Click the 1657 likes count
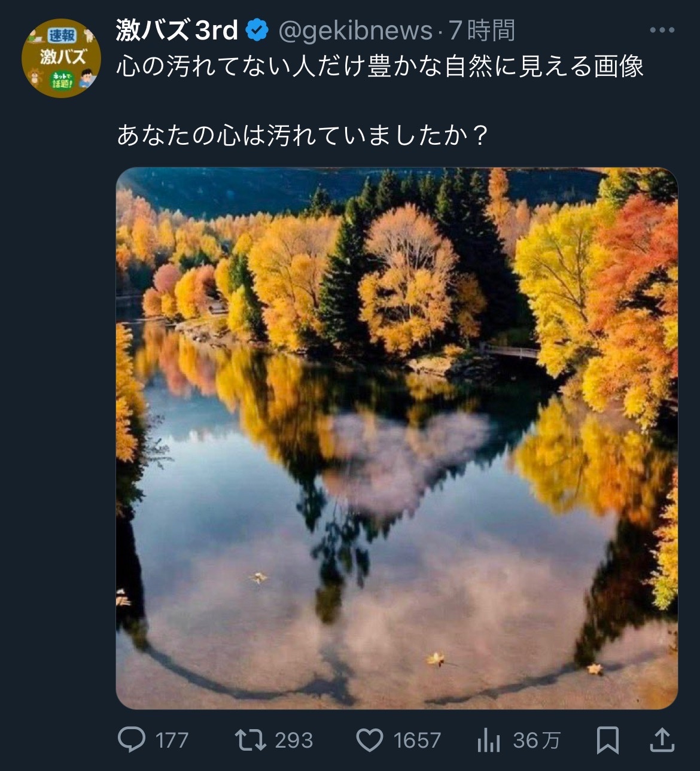This screenshot has width=700, height=771. pyautogui.click(x=417, y=741)
